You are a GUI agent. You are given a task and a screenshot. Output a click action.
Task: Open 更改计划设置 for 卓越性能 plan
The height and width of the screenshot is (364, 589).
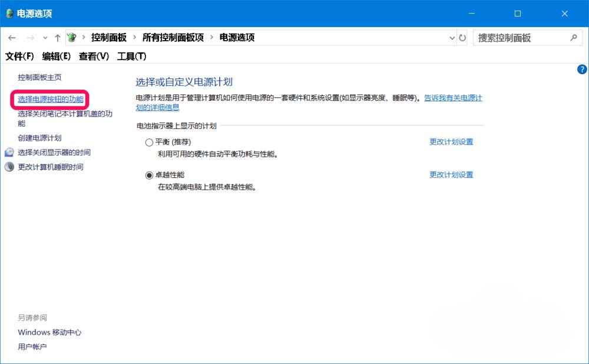coord(451,175)
